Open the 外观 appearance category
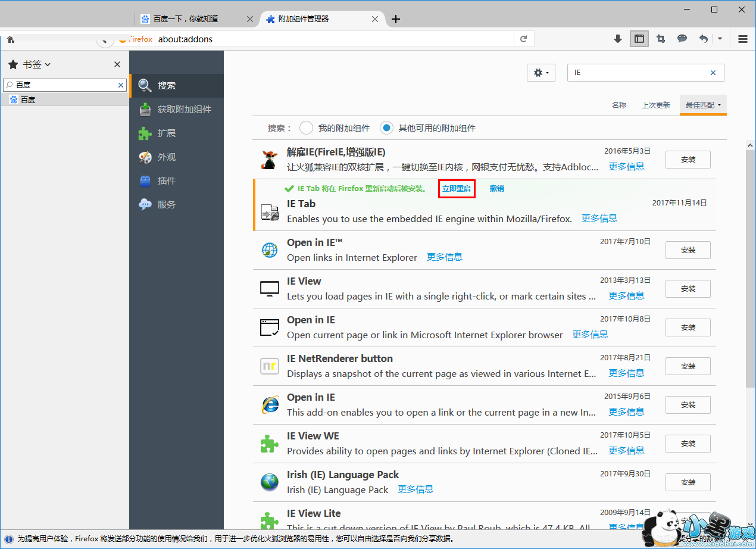The width and height of the screenshot is (756, 549). click(177, 157)
